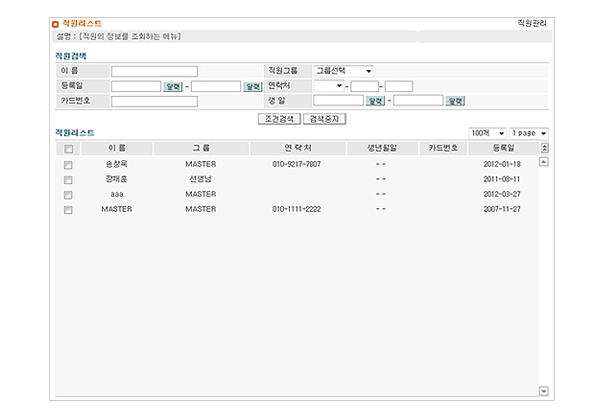Click scroll up arrow of staff list
Image resolution: width=600 pixels, height=420 pixels.
pos(544,162)
